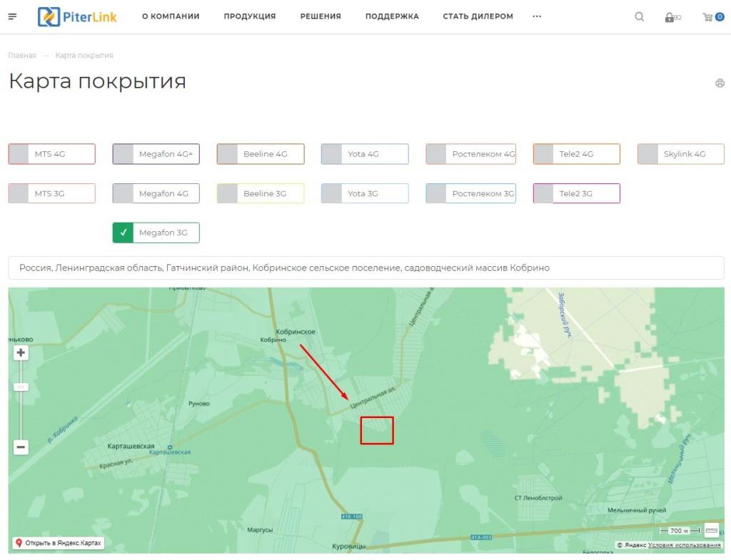Expand more menu items with ellipsis
The height and width of the screenshot is (560, 731).
click(x=537, y=16)
